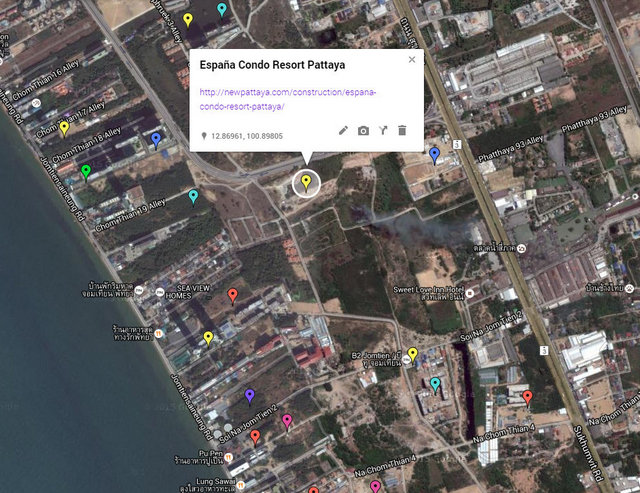
Task: Click the Sweet Love Inn Hotel place icon
Action: [x=470, y=293]
